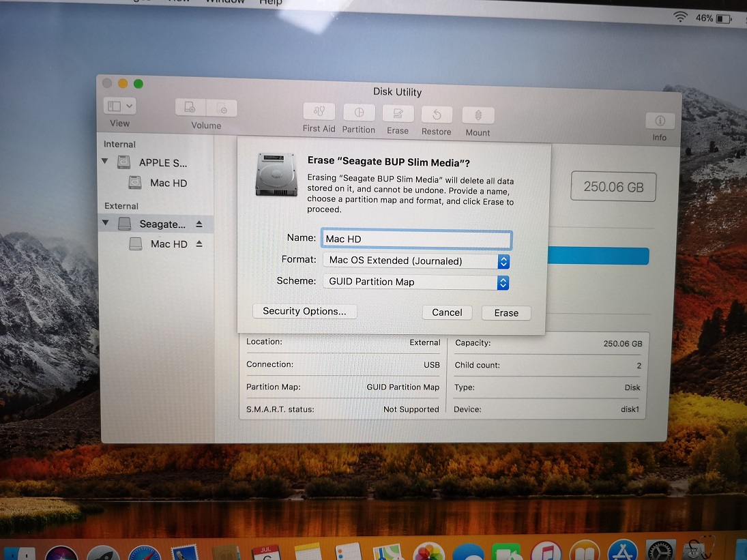Open the View sidebar options dropdown
The image size is (747, 560).
pos(119,106)
